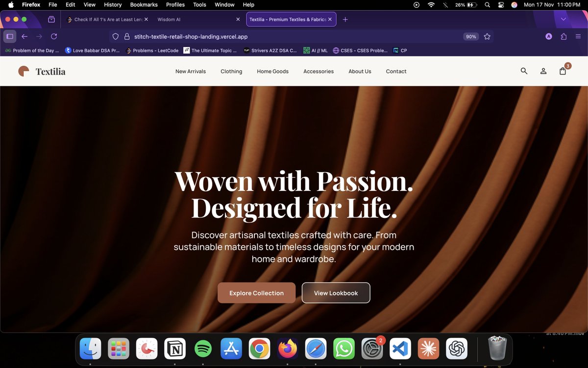Screen dimensions: 588x368
Task: Open the Edit menu
Action: (71, 4)
